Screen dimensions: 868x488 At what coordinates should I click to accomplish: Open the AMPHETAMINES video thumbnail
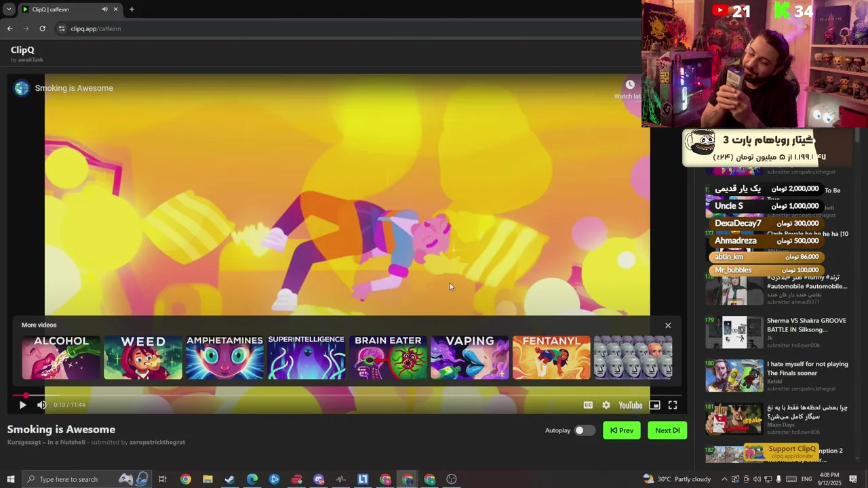(x=224, y=357)
